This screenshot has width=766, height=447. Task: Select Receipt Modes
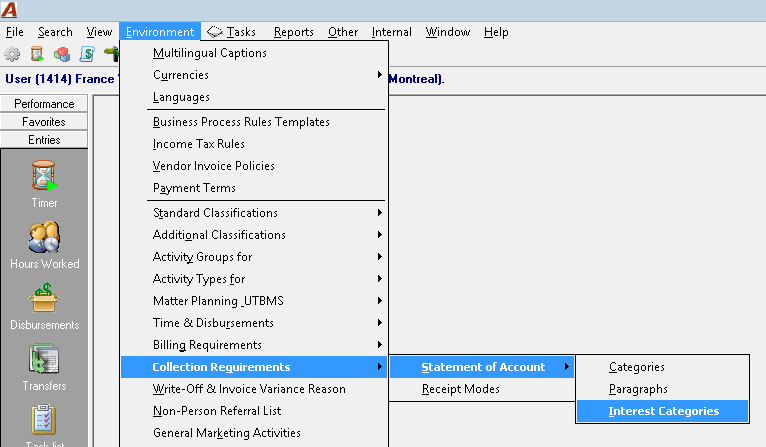pos(482,389)
